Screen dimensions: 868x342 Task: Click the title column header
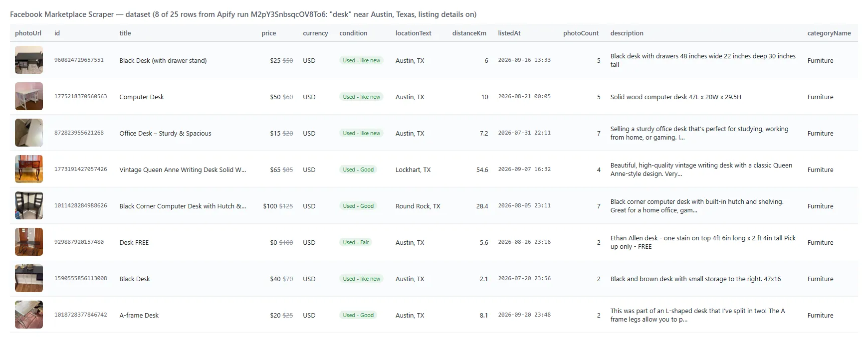(x=125, y=33)
